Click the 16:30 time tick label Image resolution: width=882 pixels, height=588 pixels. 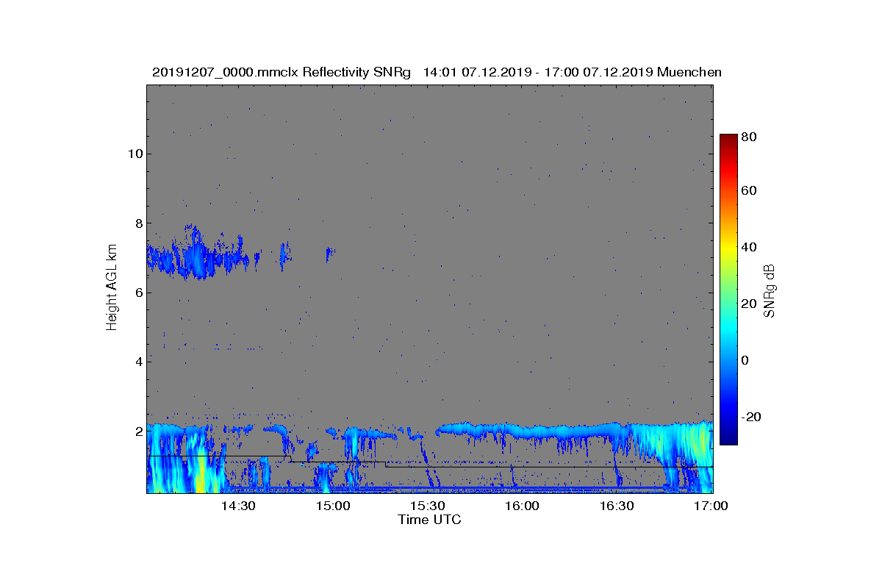click(x=617, y=506)
